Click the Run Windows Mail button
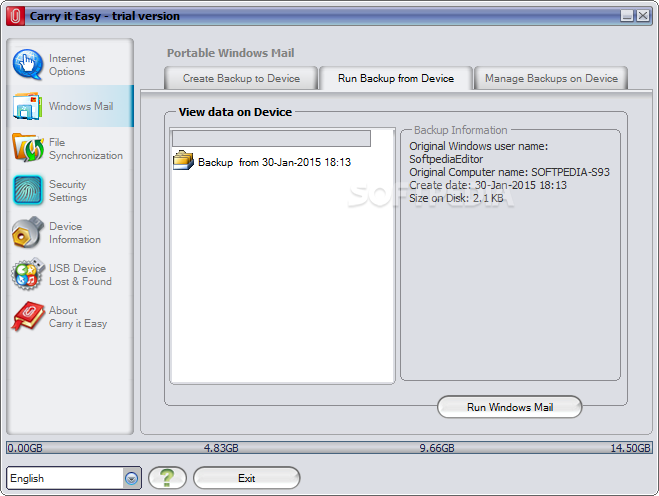This screenshot has height=496, width=659. coord(510,407)
